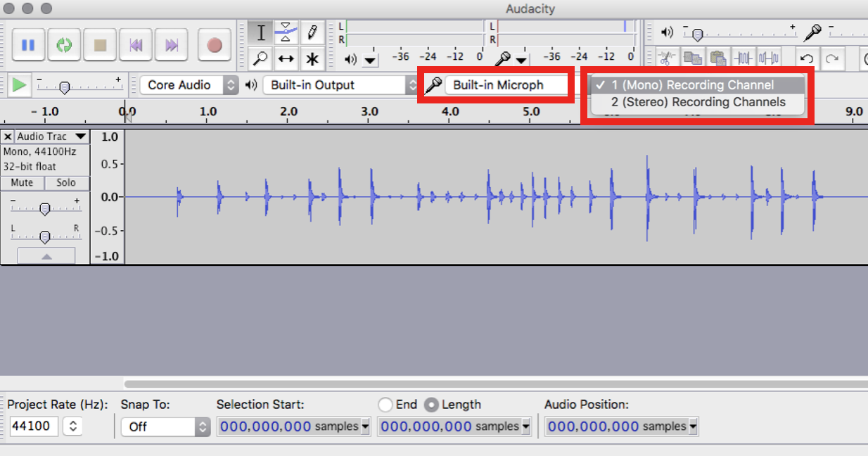The height and width of the screenshot is (456, 868).
Task: Click the 2.0 mark on timeline ruler
Action: coord(288,111)
